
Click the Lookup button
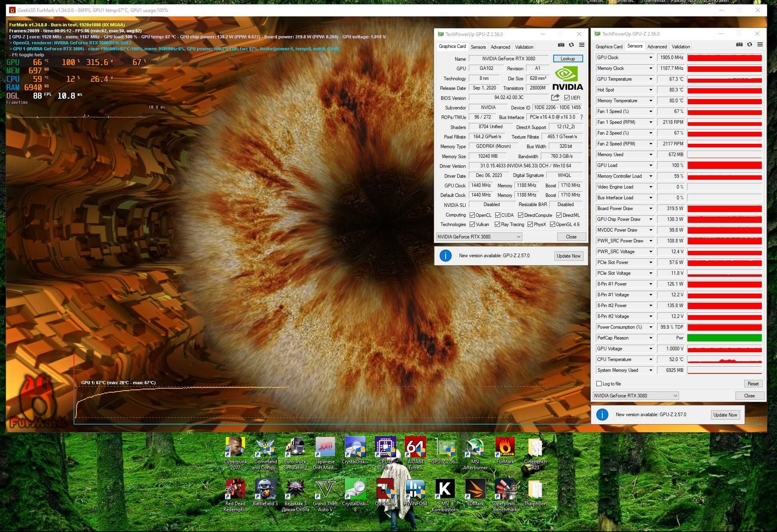tap(568, 59)
